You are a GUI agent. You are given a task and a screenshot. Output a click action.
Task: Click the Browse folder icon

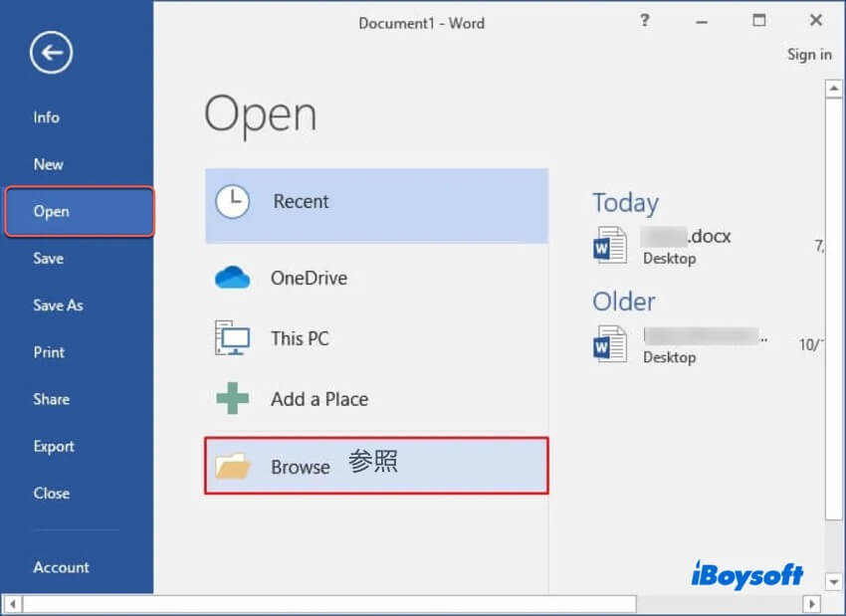tap(232, 466)
